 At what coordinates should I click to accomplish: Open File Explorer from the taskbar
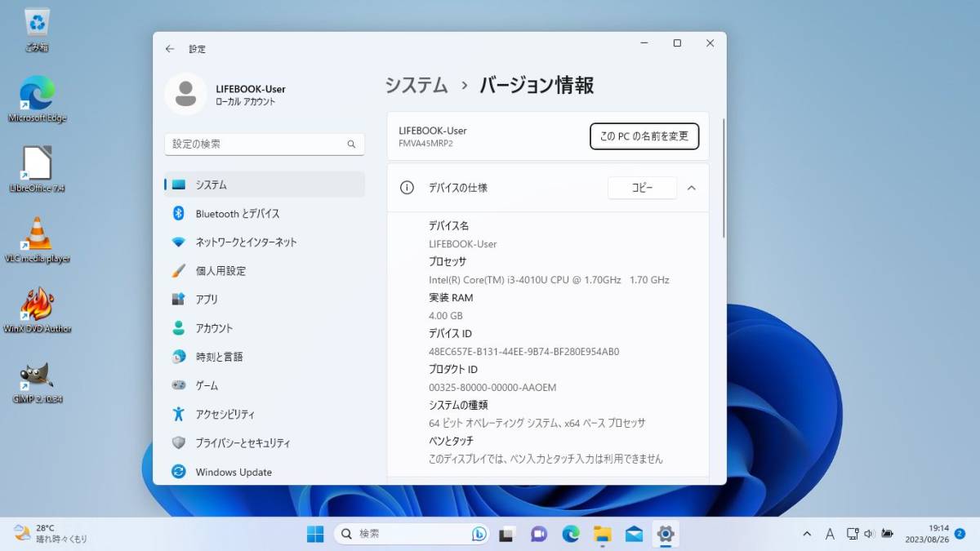click(x=602, y=534)
